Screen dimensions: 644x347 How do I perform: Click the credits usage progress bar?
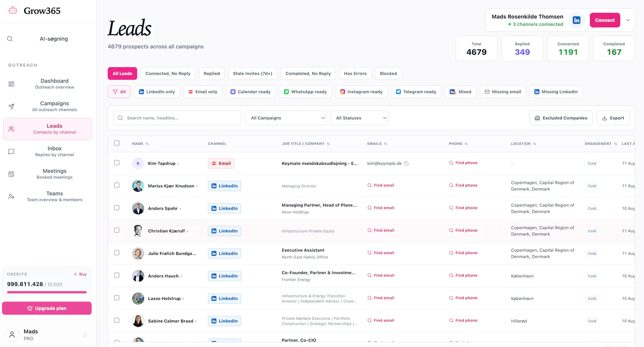click(x=47, y=292)
